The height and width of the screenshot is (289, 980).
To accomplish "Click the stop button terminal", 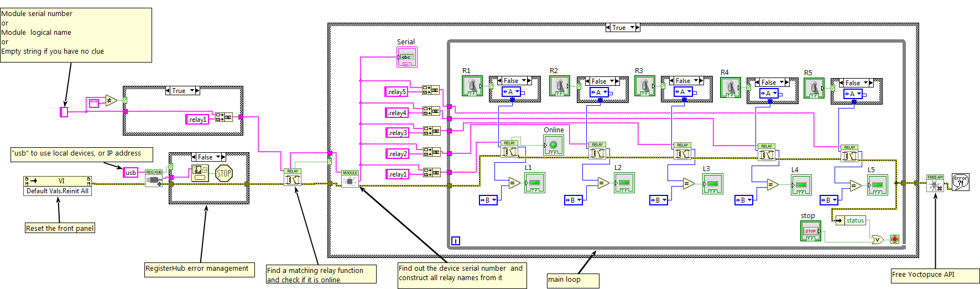I will coord(810,231).
